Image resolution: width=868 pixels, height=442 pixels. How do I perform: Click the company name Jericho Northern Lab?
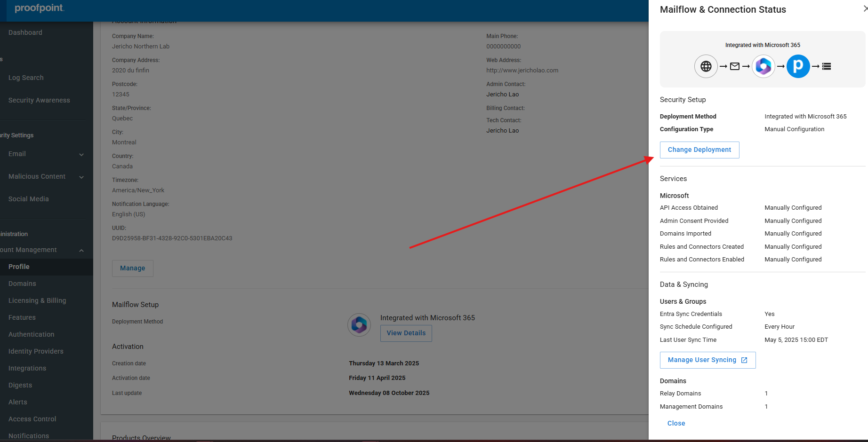tap(141, 47)
